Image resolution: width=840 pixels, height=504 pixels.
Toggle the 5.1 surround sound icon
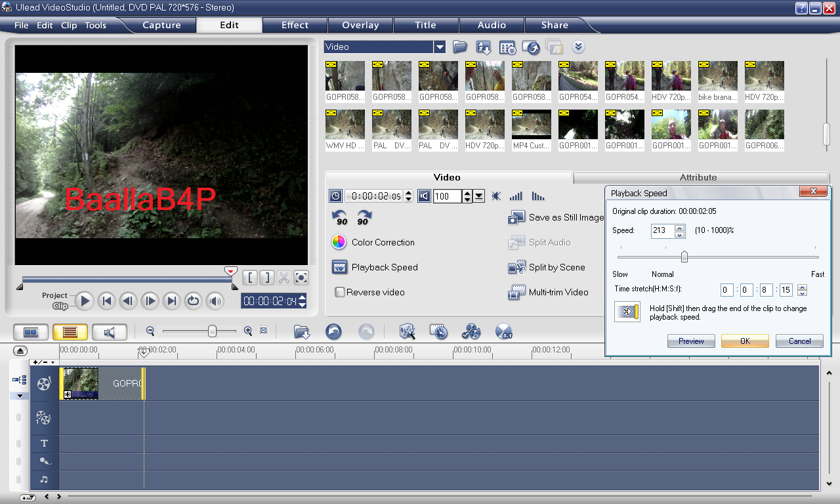pos(503,332)
